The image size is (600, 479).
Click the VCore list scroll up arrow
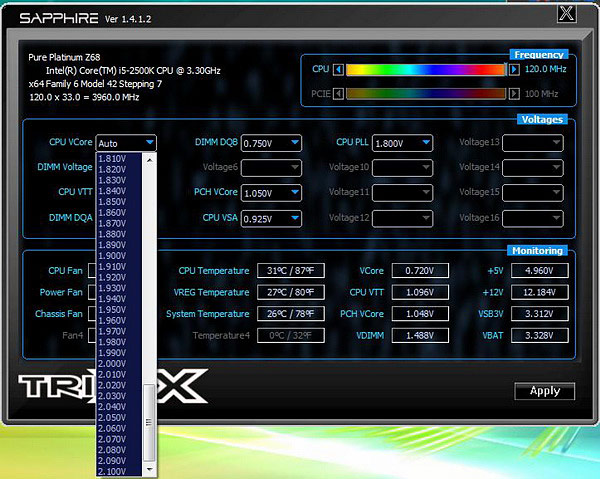[149, 160]
